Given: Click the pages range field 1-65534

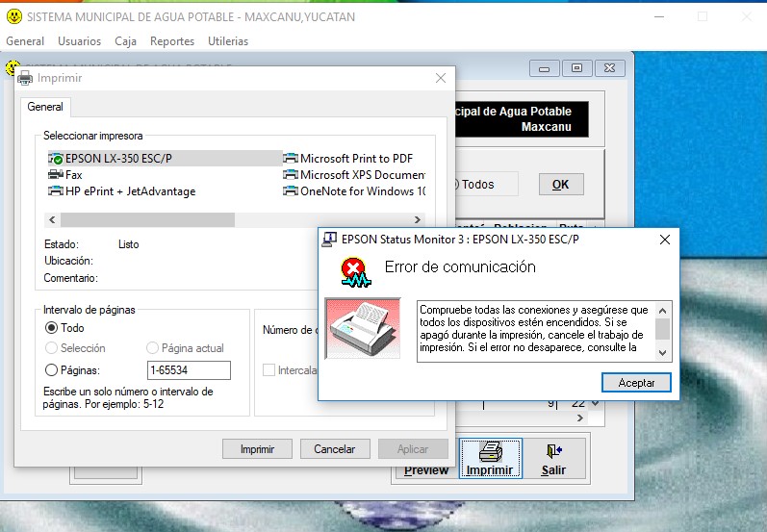Looking at the screenshot, I should pyautogui.click(x=189, y=370).
